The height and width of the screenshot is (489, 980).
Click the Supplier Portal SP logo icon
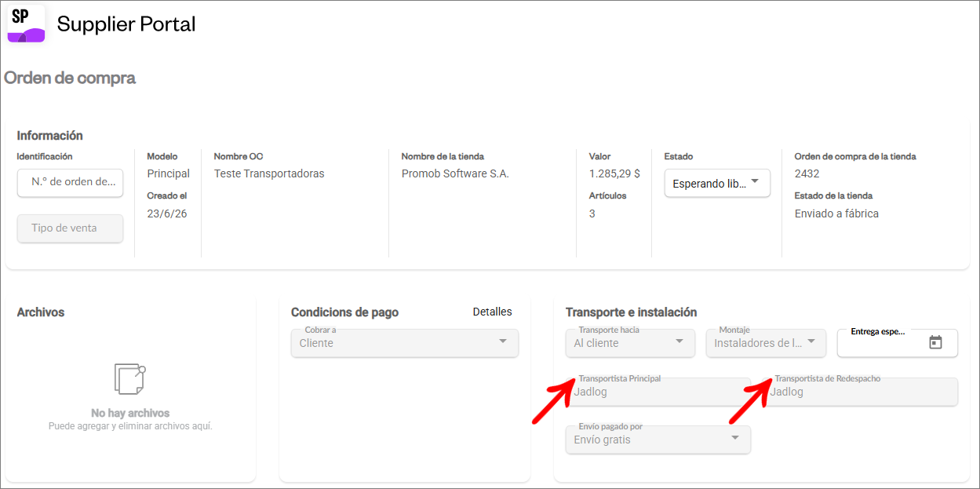tap(26, 24)
